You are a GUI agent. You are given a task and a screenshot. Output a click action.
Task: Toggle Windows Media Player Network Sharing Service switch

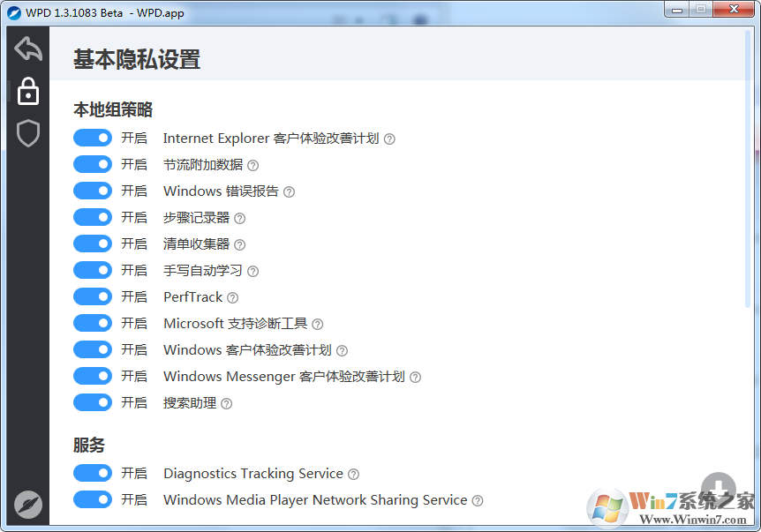(x=93, y=499)
